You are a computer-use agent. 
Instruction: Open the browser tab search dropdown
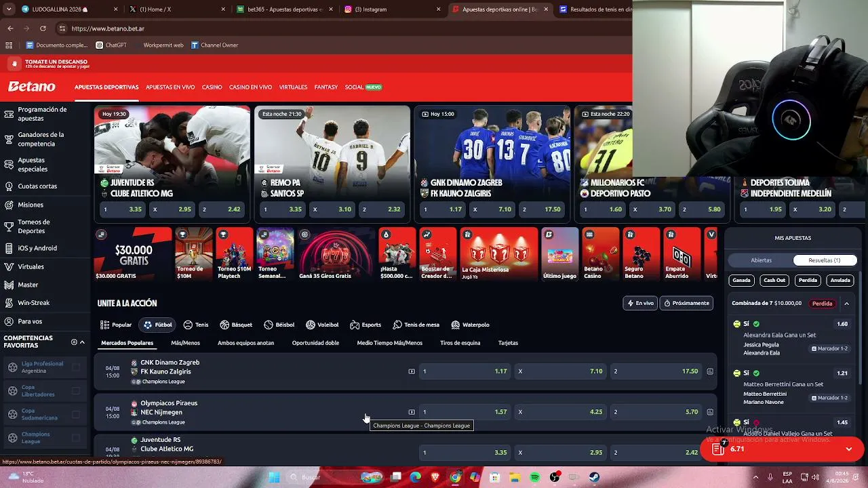click(9, 9)
